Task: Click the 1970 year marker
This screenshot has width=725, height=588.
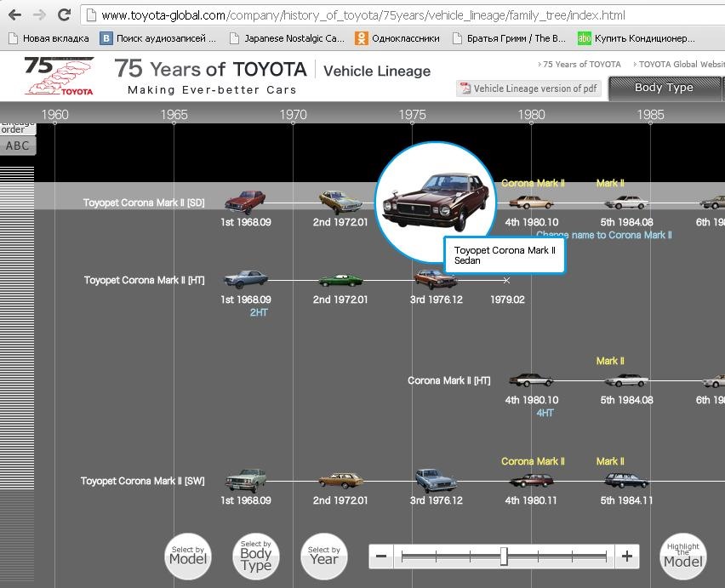Action: click(293, 115)
